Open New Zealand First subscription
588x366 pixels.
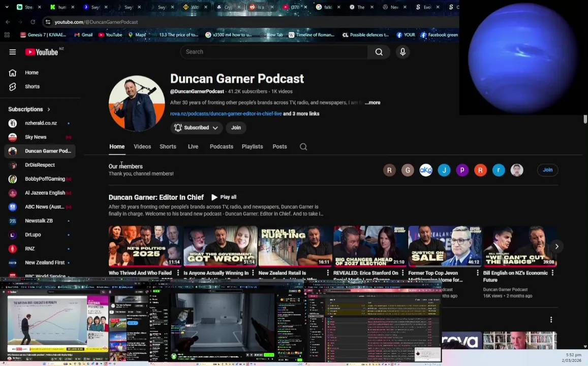click(40, 262)
